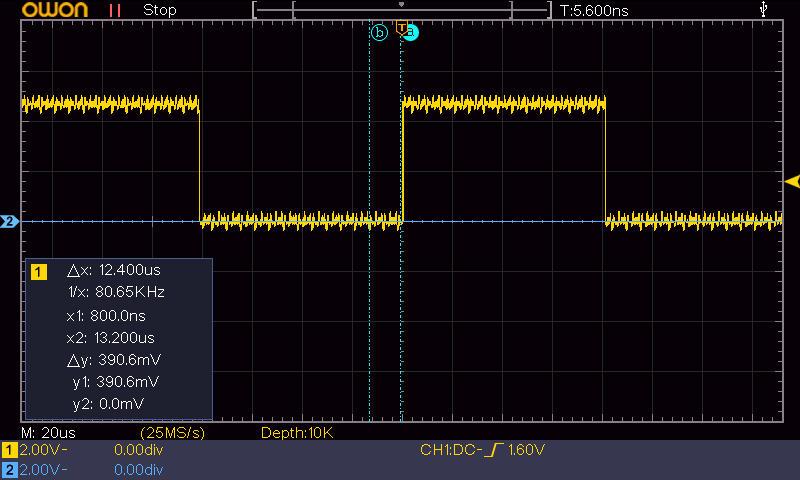This screenshot has width=800, height=480.
Task: Click the red pause acquisition icon
Action: pyautogui.click(x=115, y=10)
